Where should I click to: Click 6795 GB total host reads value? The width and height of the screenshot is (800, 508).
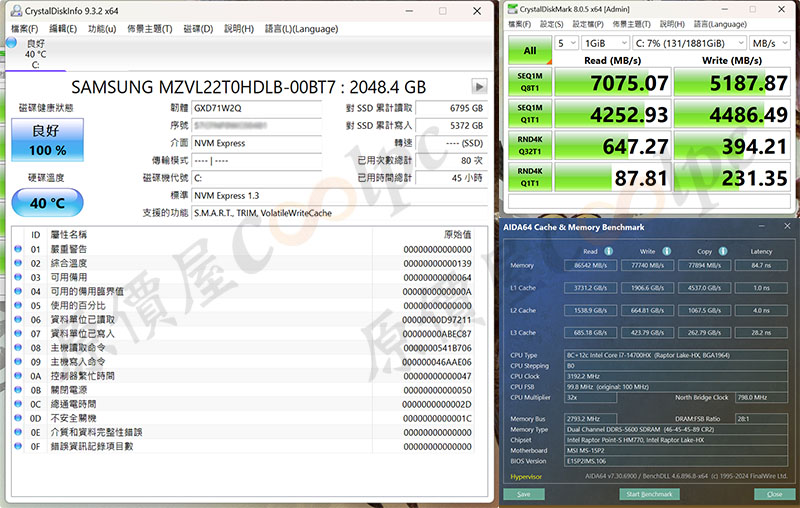point(450,108)
